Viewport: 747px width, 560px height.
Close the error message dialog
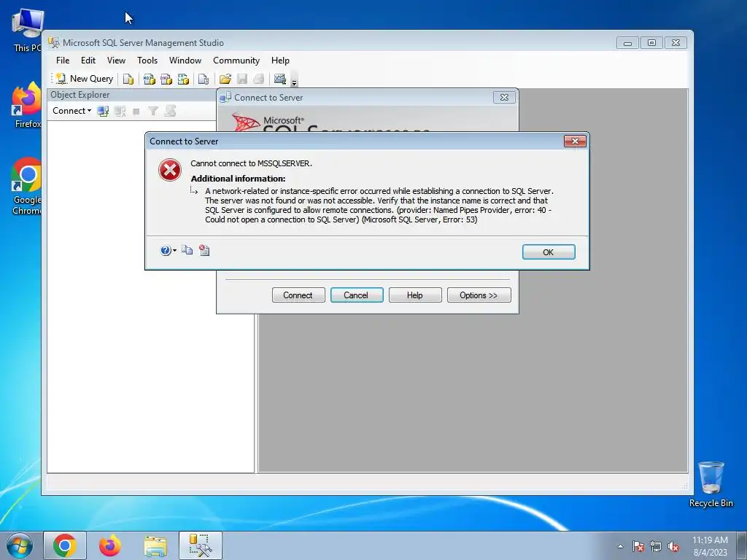(x=575, y=141)
